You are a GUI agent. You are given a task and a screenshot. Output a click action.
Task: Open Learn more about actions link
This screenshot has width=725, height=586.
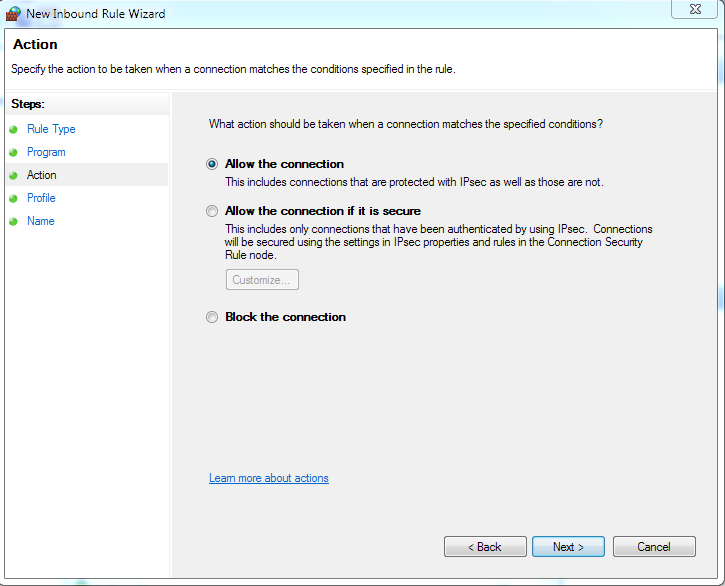(x=268, y=478)
